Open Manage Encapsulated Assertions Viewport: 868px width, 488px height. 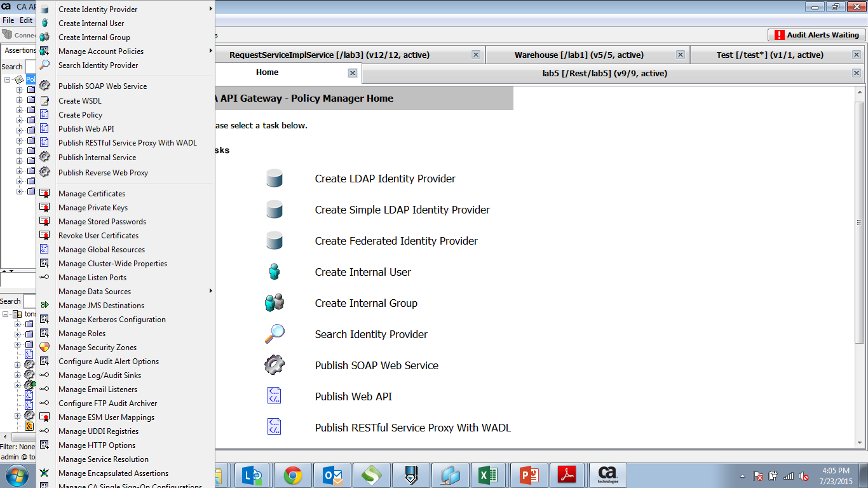click(x=126, y=473)
